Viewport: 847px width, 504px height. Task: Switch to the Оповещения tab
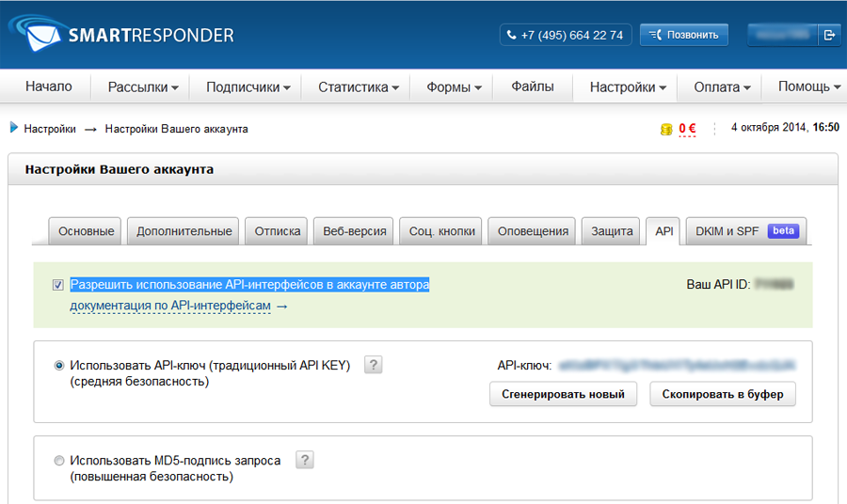pyautogui.click(x=533, y=231)
